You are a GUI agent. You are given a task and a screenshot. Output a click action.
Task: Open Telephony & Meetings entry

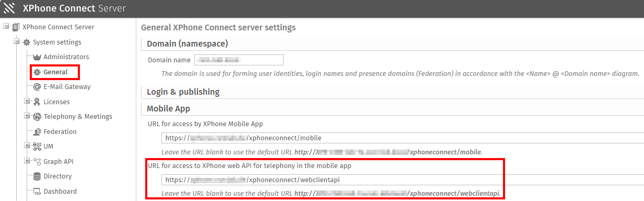[78, 116]
